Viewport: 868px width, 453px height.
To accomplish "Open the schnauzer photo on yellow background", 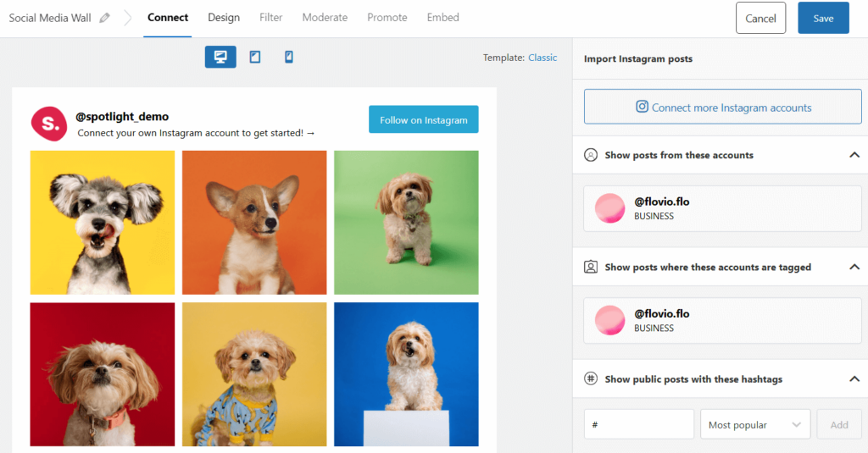I will click(103, 223).
